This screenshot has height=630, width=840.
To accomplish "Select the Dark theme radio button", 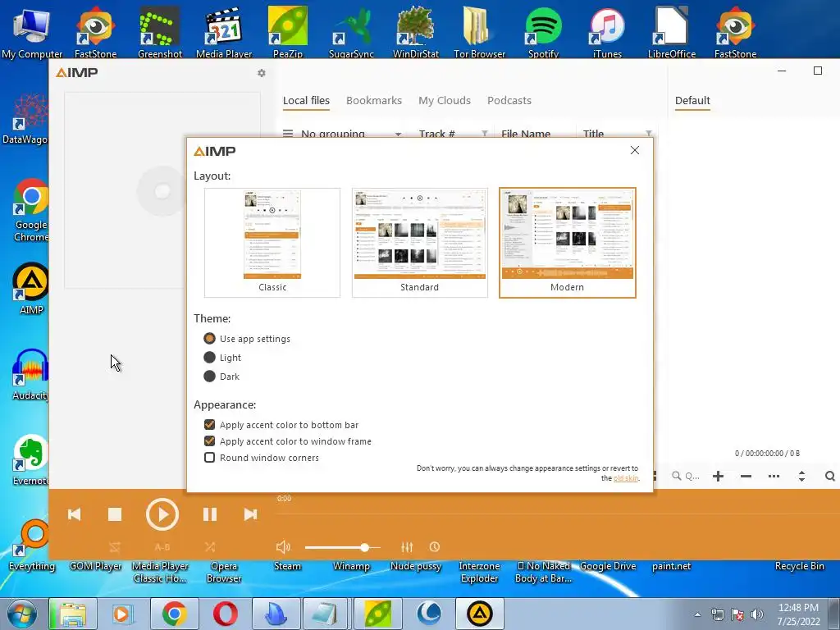I will click(x=209, y=376).
